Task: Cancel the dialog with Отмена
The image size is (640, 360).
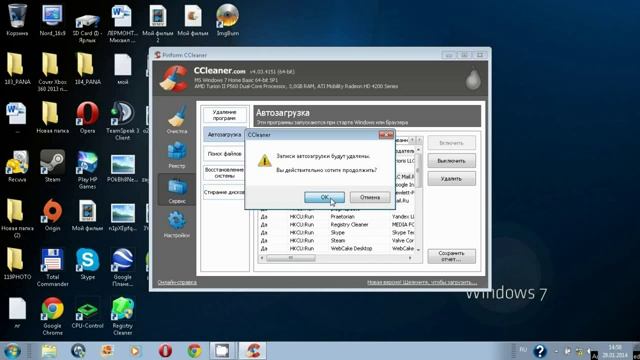Action: pos(370,197)
